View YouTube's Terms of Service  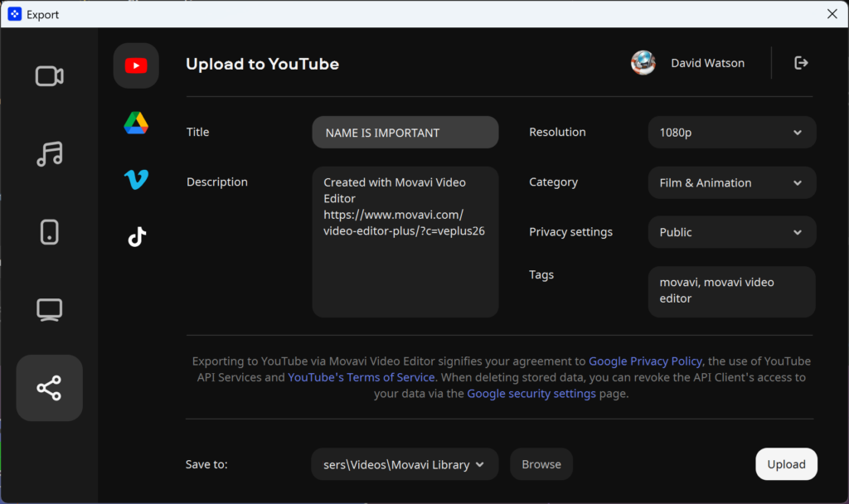tap(361, 376)
